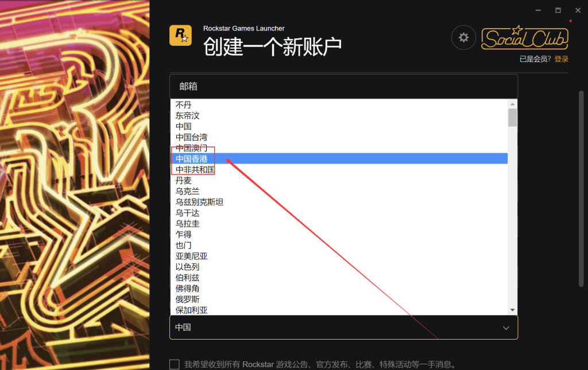Screen dimensions: 588x370
Task: Toggle the Rockstar news subscription checkbox
Action: coord(175,364)
